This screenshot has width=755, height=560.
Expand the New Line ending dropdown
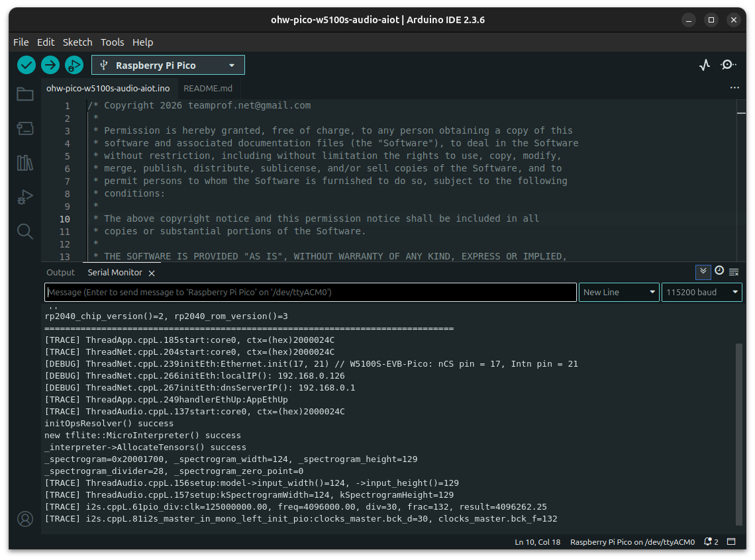[619, 293]
